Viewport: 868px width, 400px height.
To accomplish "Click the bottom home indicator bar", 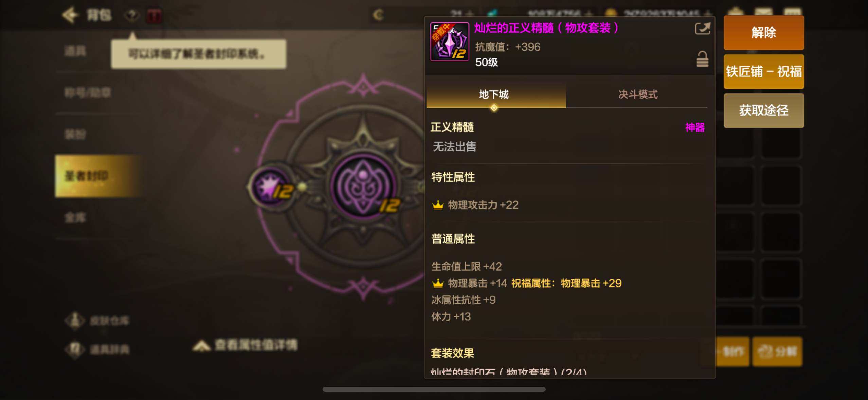I will coord(434,389).
